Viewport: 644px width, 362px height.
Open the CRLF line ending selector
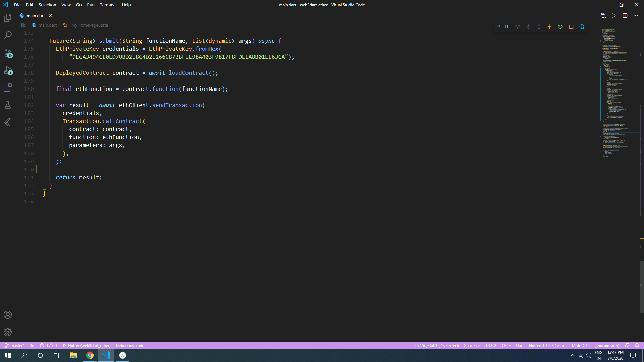(x=506, y=345)
